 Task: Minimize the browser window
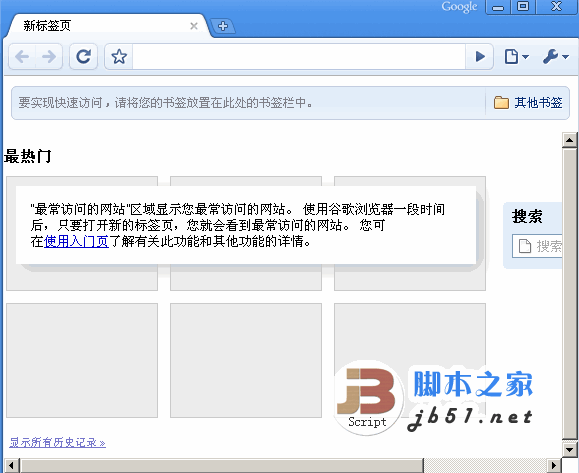click(498, 7)
